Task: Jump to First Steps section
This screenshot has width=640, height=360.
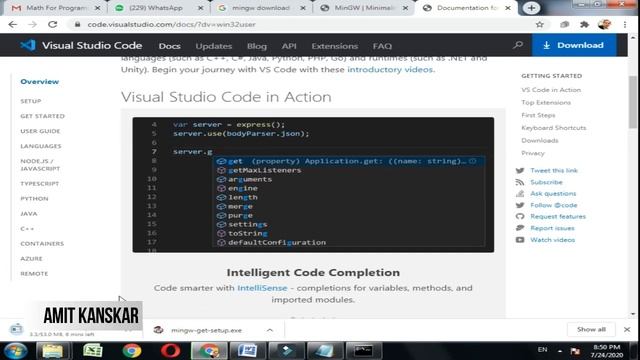Action: pos(538,115)
